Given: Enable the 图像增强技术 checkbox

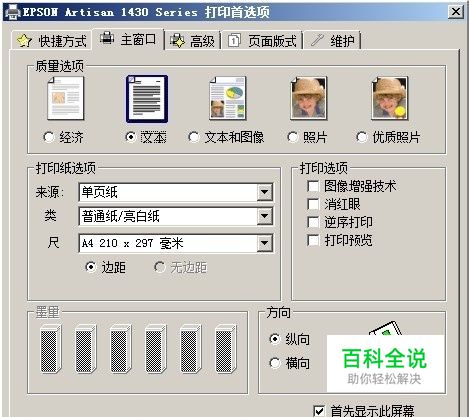Looking at the screenshot, I should click(313, 186).
